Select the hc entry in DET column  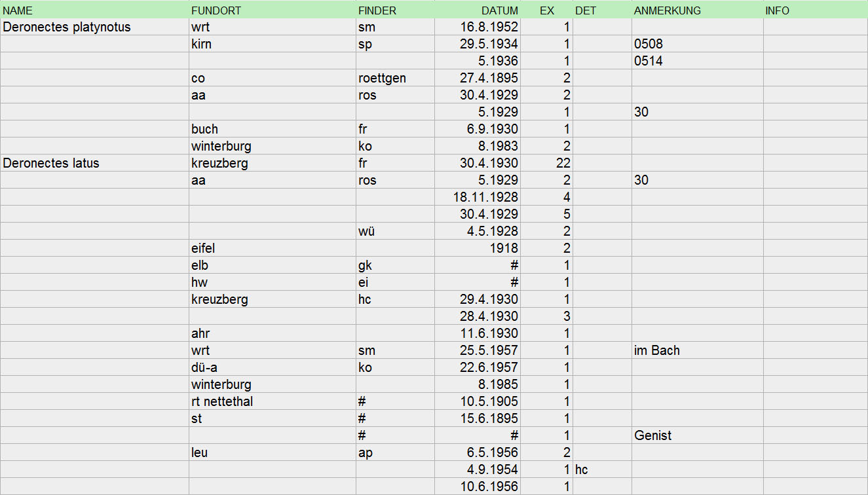point(582,469)
